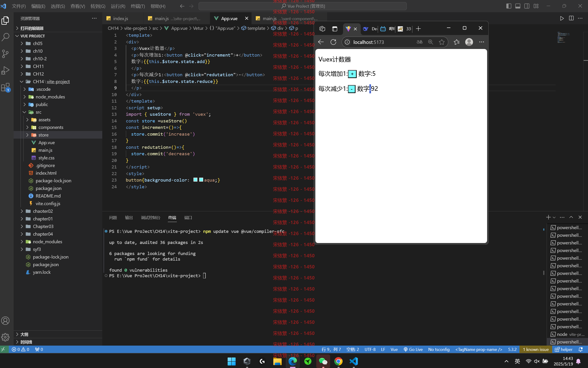Toggle primary side bar visibility
The height and width of the screenshot is (368, 588).
[509, 6]
